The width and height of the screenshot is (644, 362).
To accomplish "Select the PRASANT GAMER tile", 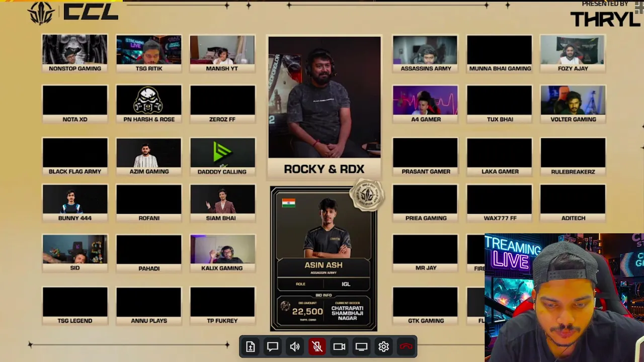I will pos(426,156).
